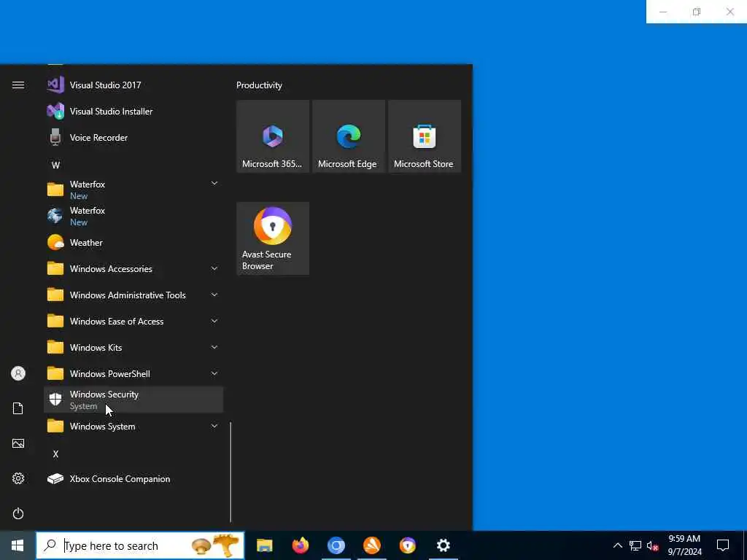747x560 pixels.
Task: Expand Windows Administrative Tools folder
Action: point(133,295)
